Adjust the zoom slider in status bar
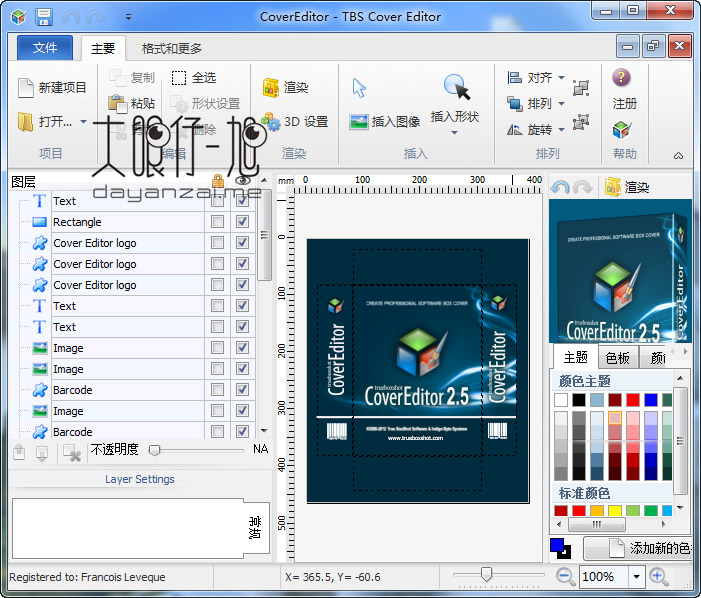Screen dimensions: 701x598 (x=486, y=574)
